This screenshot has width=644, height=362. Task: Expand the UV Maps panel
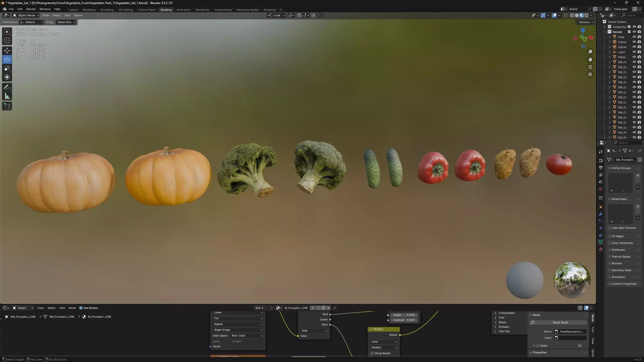[624, 236]
